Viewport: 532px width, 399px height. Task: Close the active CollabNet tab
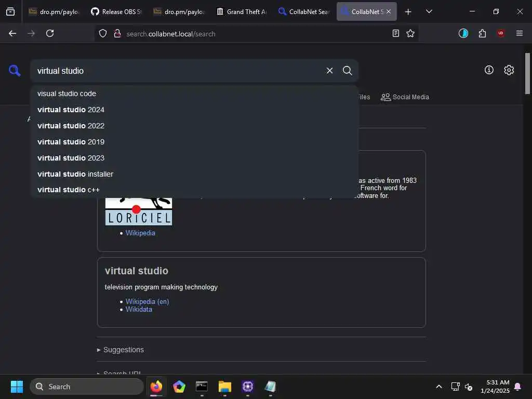coord(389,11)
